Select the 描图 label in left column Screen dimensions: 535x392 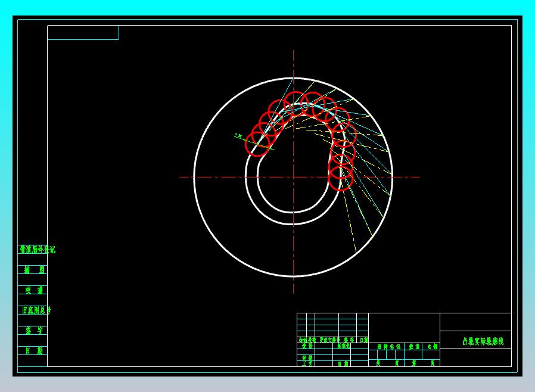pyautogui.click(x=34, y=270)
